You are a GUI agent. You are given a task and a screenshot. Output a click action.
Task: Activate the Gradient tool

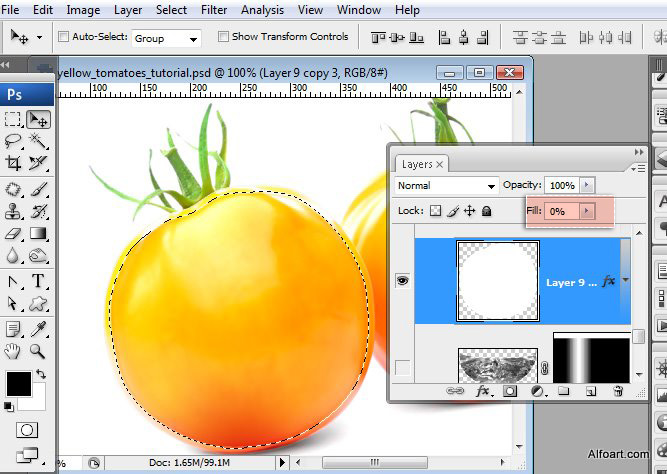coord(38,234)
